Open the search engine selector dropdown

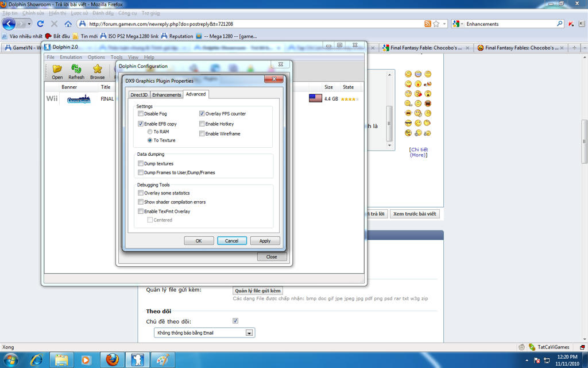point(462,24)
